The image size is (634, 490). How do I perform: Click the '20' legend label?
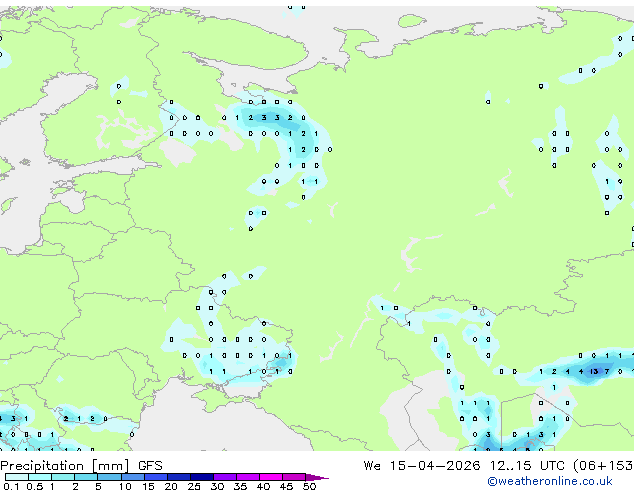[171, 486]
